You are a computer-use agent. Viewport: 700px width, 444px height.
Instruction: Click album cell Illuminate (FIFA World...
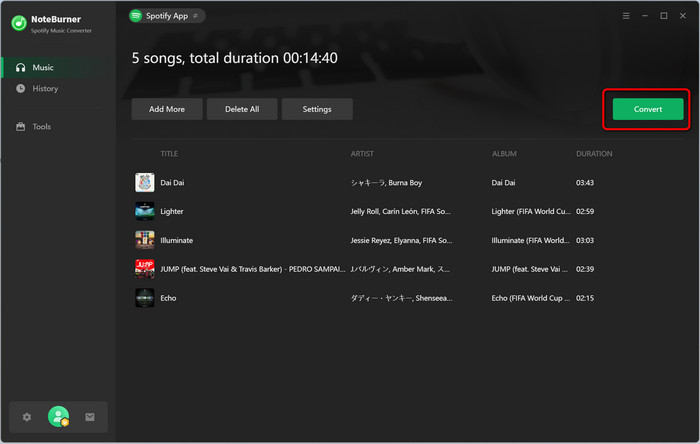coord(530,241)
